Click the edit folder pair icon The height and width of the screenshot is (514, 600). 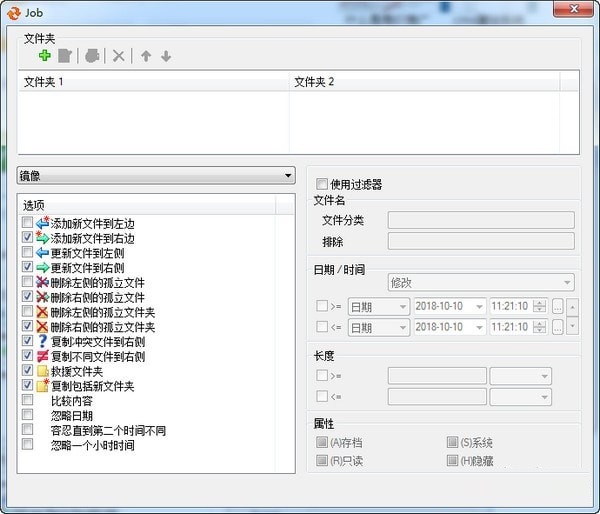[x=65, y=56]
